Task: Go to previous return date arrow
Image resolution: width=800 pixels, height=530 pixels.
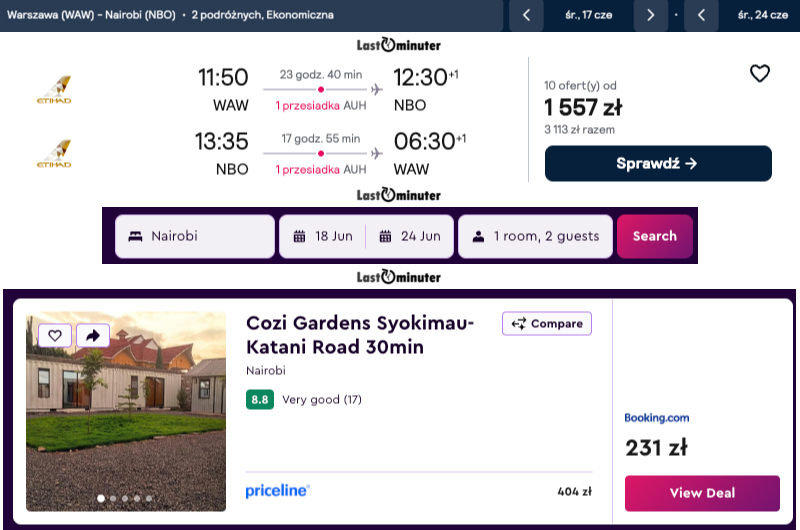Action: pyautogui.click(x=702, y=15)
